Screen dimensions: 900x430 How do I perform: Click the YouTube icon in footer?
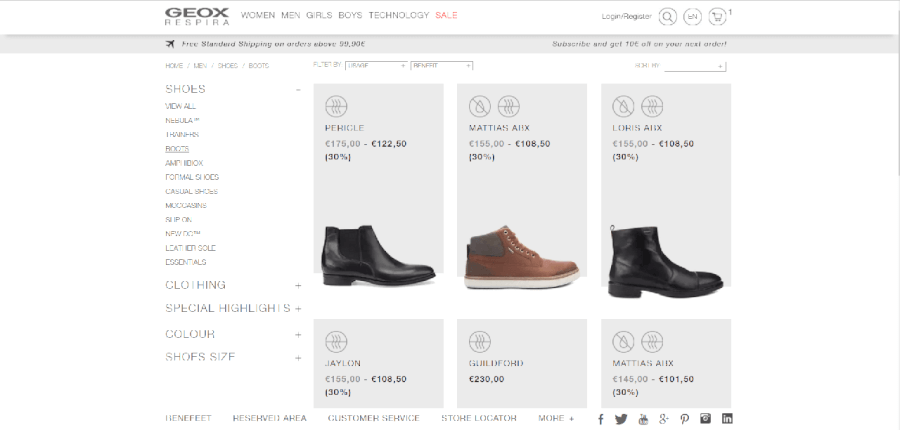pos(643,418)
